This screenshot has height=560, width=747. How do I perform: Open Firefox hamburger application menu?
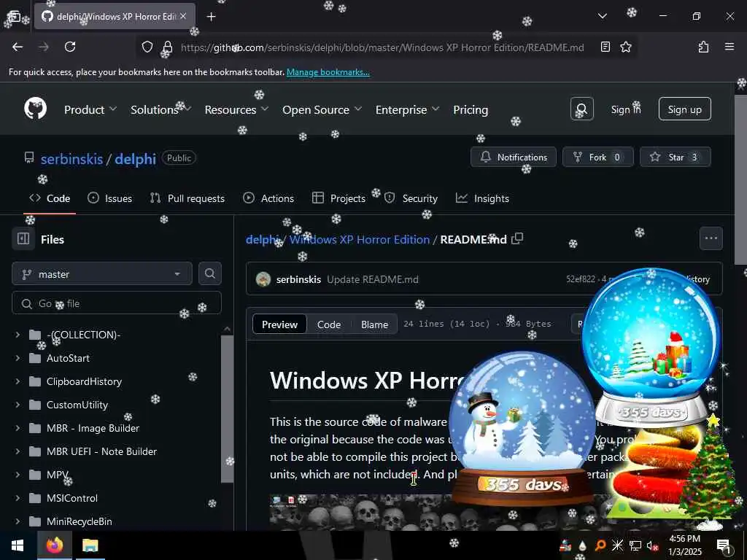pos(729,47)
